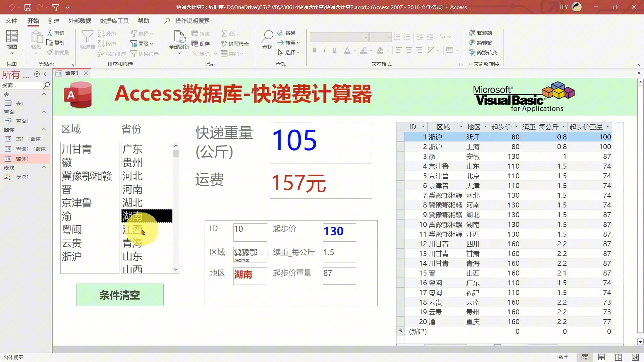
Task: Open the 创建 (Create) ribbon tab
Action: coord(54,21)
